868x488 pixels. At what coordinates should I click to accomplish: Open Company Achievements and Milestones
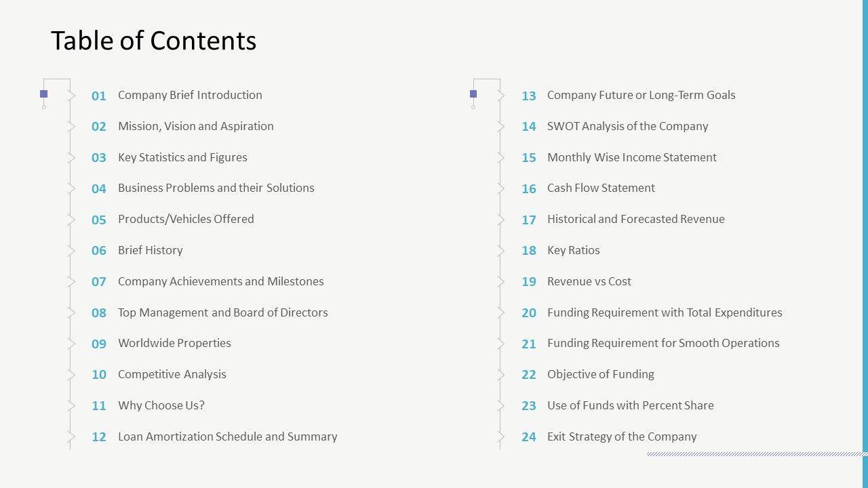point(220,281)
